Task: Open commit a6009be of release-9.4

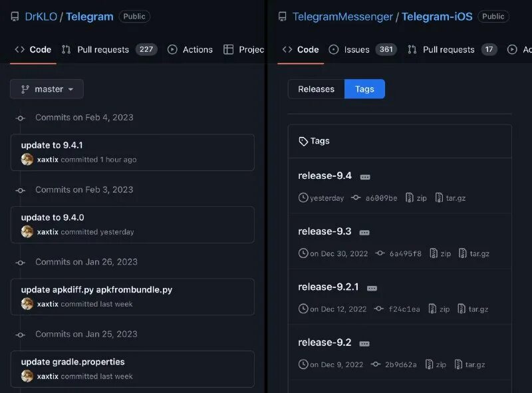Action: coord(374,198)
